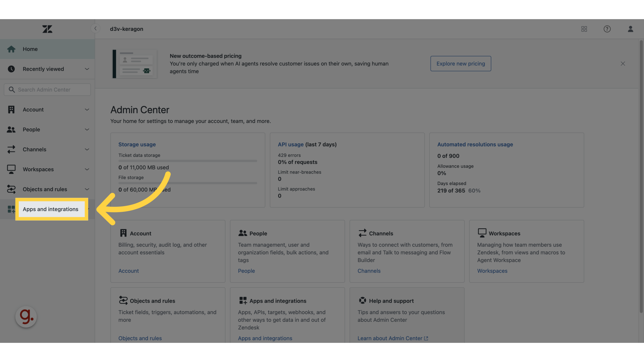Follow the Channels link in Channels card
644x362 pixels.
click(369, 271)
